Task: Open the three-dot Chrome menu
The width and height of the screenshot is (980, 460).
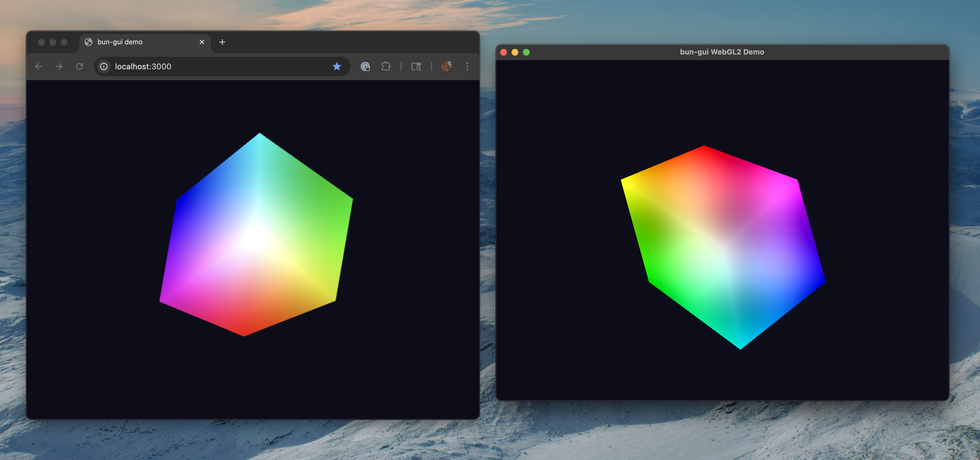Action: [467, 66]
